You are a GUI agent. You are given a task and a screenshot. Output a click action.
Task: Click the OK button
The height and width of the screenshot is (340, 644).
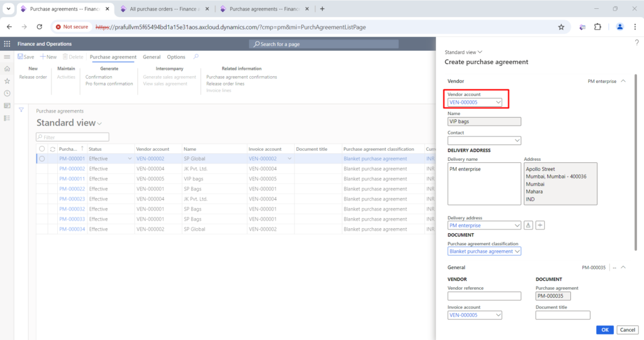(x=604, y=330)
